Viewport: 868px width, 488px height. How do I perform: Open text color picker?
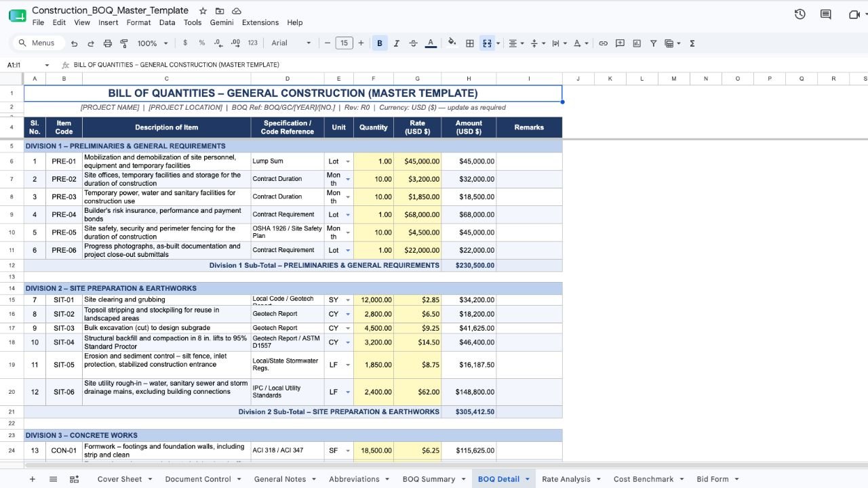[431, 43]
